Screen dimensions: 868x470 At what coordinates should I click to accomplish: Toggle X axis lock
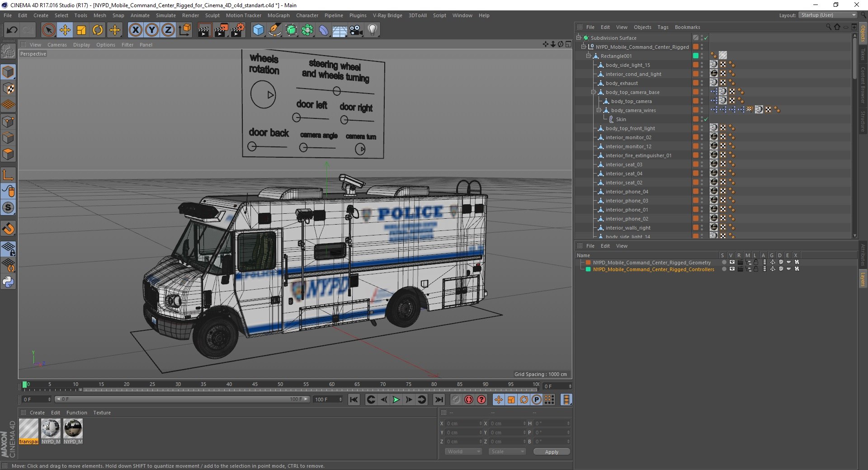(x=135, y=30)
